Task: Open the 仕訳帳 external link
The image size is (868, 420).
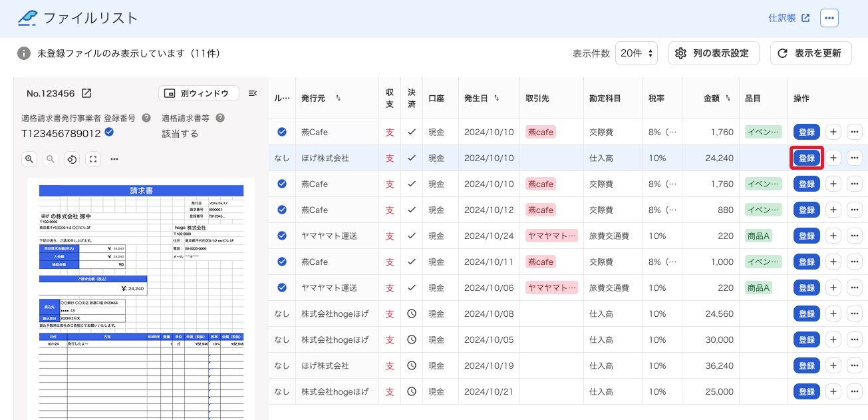Action: click(x=789, y=18)
